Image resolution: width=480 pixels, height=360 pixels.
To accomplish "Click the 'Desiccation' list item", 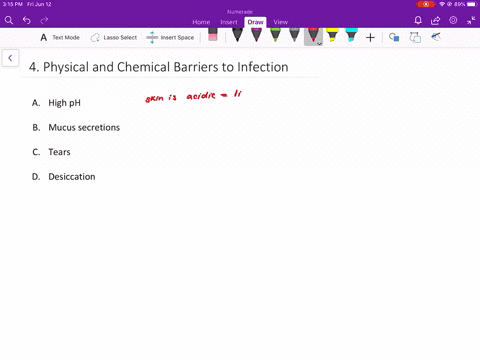I will pyautogui.click(x=72, y=177).
